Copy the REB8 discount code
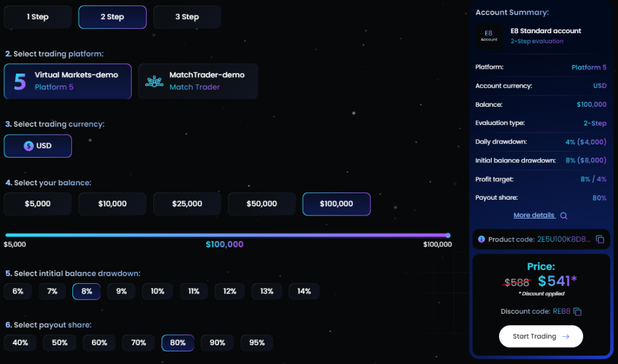Image resolution: width=618 pixels, height=364 pixels. click(578, 311)
